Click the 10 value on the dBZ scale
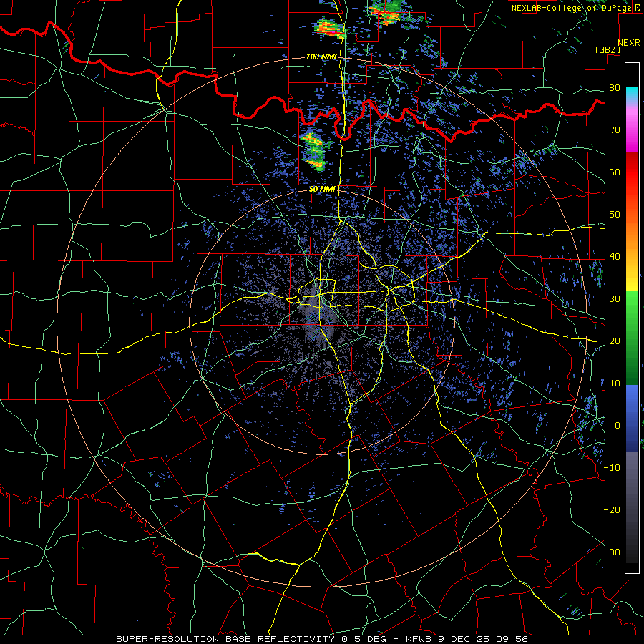 click(x=615, y=384)
